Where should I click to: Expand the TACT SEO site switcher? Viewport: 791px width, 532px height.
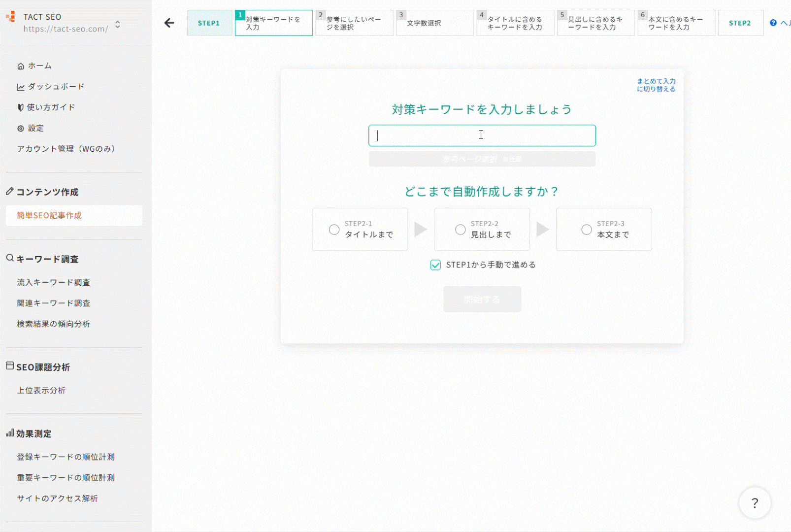(x=117, y=24)
